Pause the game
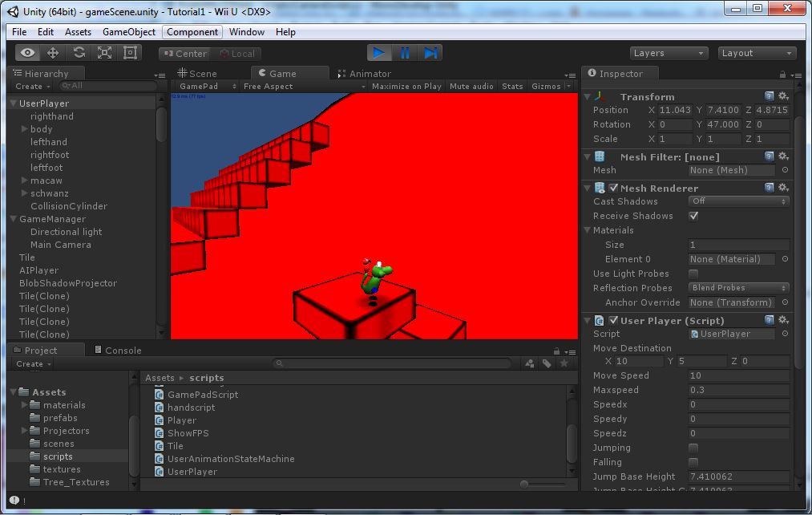The height and width of the screenshot is (515, 812). (405, 53)
